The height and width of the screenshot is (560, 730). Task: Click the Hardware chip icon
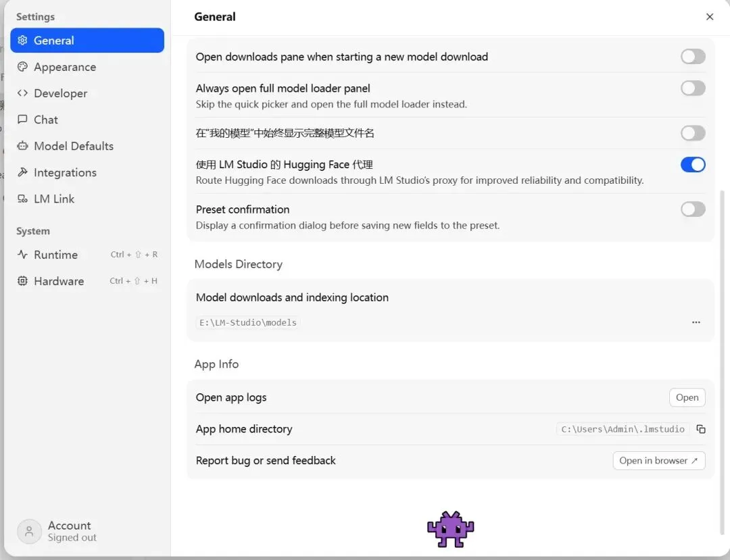pyautogui.click(x=23, y=281)
